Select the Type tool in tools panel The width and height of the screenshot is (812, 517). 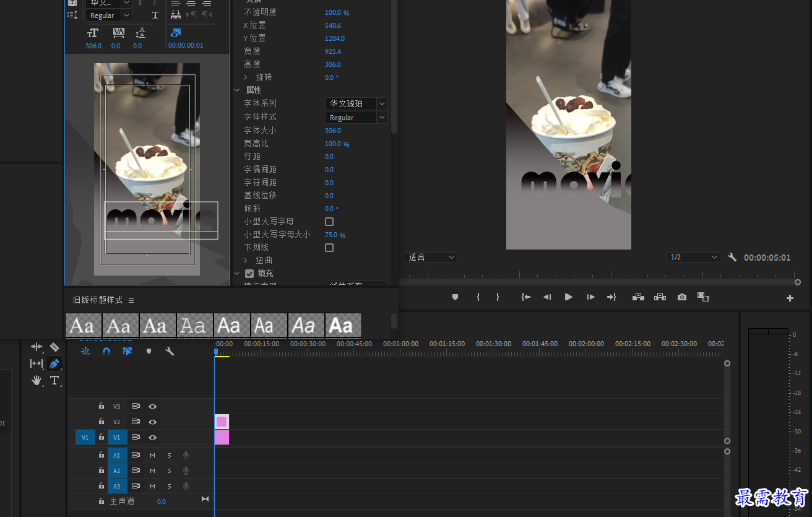point(54,380)
